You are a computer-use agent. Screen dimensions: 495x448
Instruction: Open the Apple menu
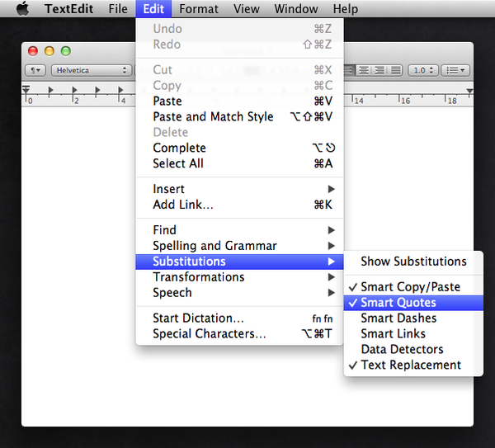click(x=23, y=8)
